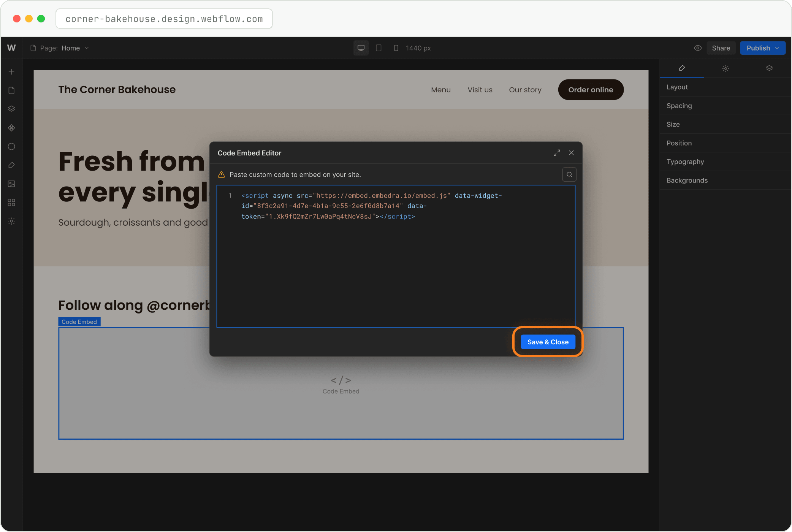Open the site Settings gear in left sidebar
792x532 pixels.
11,221
